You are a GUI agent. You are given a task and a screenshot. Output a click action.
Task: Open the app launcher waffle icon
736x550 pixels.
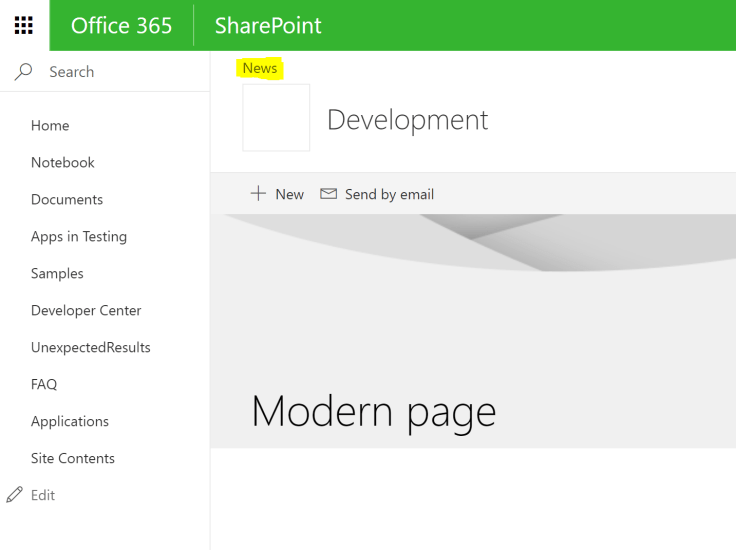click(x=24, y=25)
